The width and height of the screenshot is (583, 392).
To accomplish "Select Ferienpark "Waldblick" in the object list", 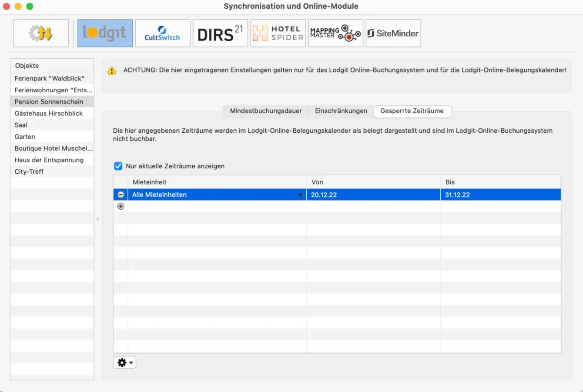I will (52, 78).
